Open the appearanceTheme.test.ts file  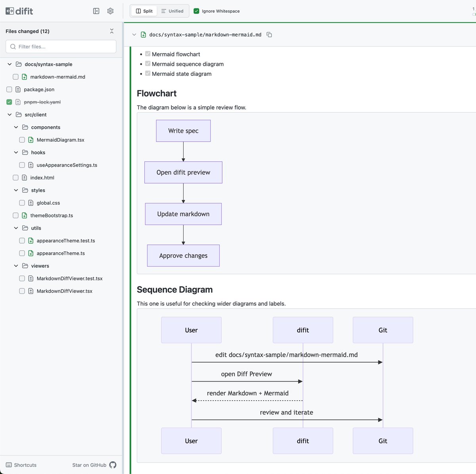[66, 241]
